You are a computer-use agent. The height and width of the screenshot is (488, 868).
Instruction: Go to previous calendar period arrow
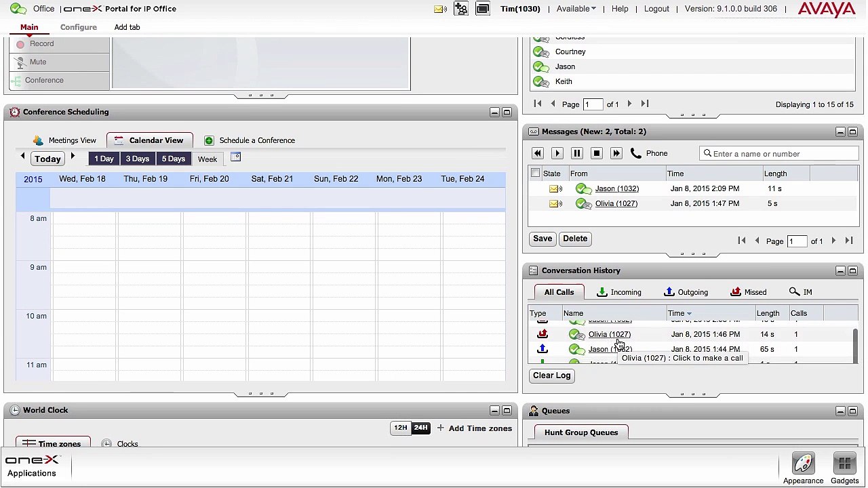(x=22, y=157)
